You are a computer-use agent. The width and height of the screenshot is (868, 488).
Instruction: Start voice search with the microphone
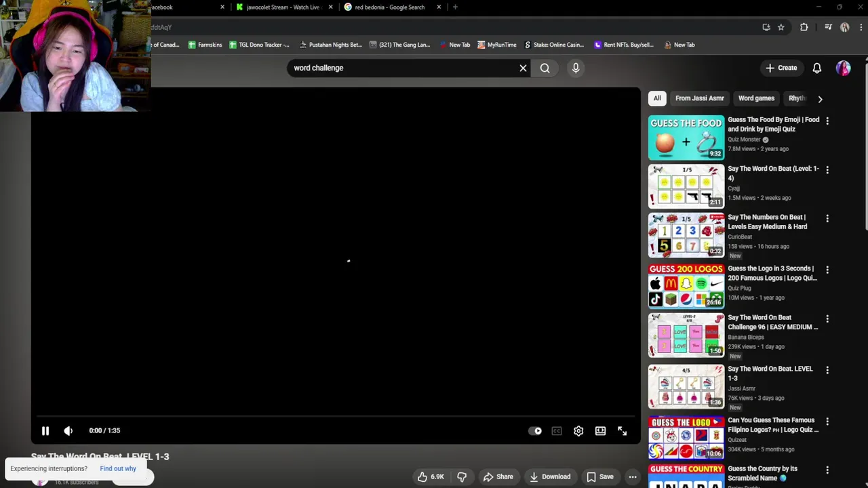coord(575,68)
